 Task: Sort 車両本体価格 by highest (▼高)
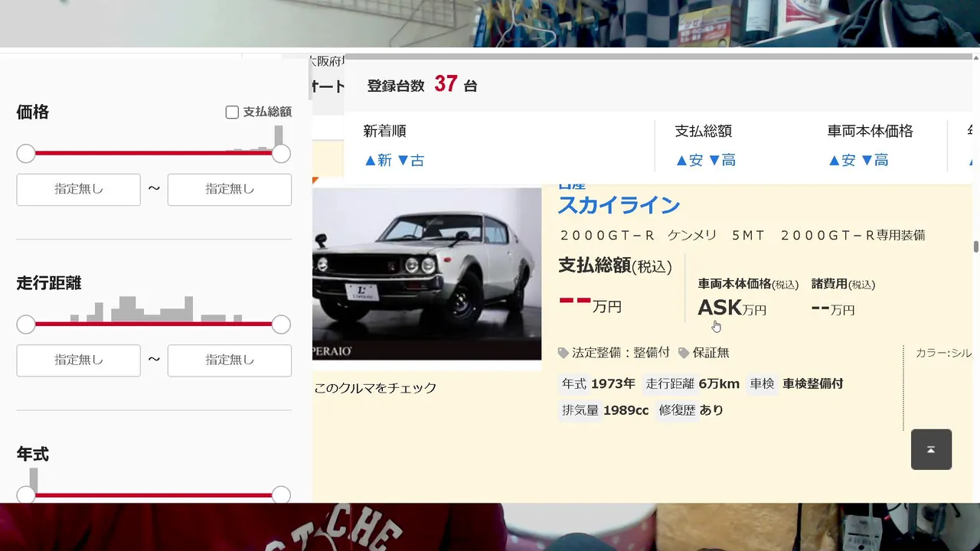pos(875,160)
